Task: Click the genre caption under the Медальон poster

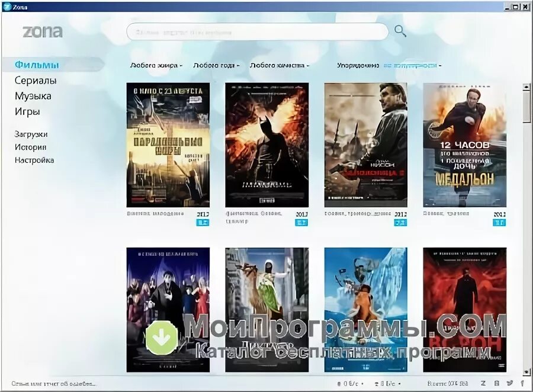Action: (x=447, y=214)
